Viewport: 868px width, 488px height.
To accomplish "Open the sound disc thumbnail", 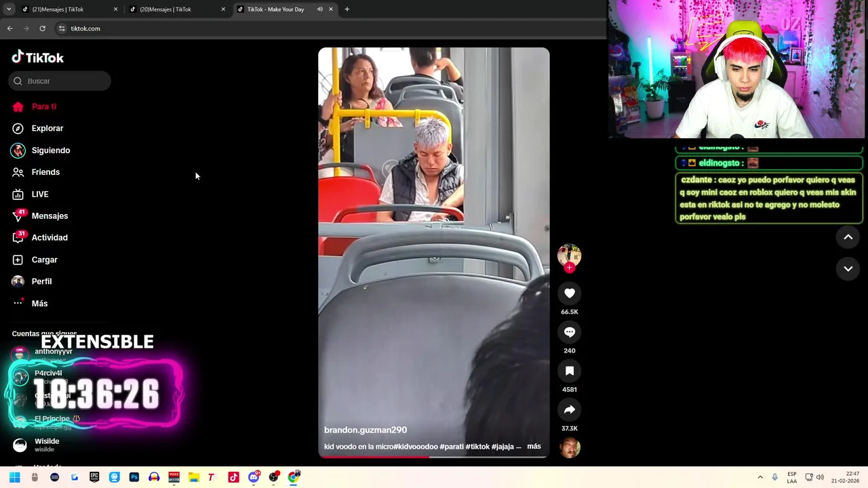I will pyautogui.click(x=570, y=447).
